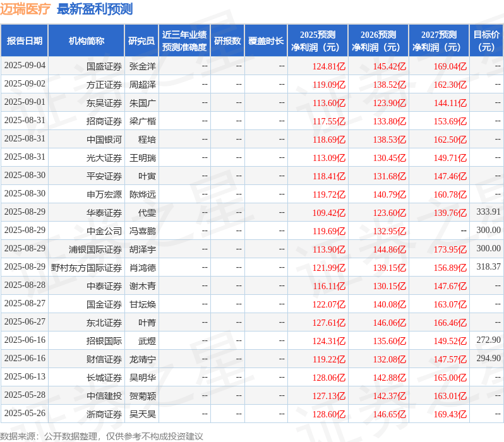Select the 野村东方国际证券 institution cell
The image size is (504, 442).
[x=87, y=268]
